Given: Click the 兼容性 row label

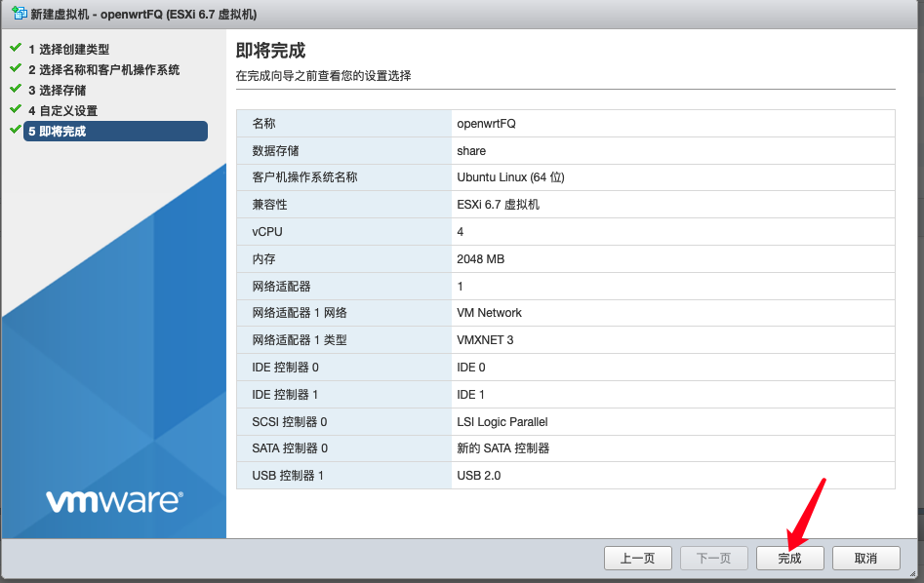Looking at the screenshot, I should tap(269, 205).
